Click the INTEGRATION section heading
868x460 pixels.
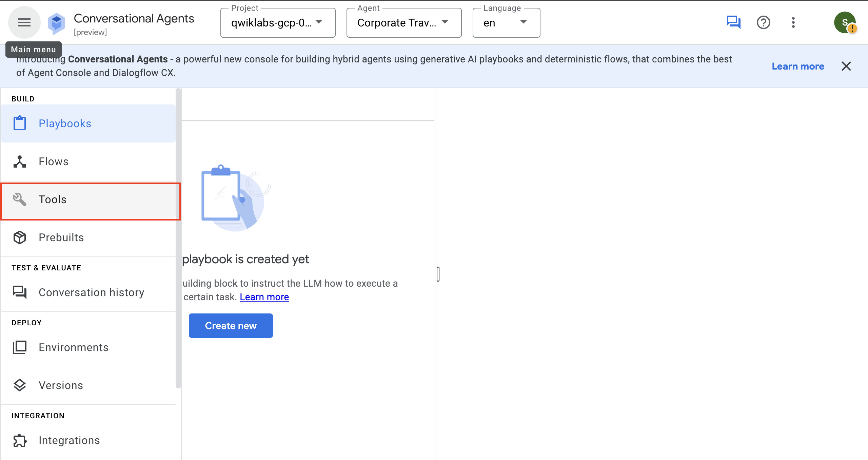(38, 416)
